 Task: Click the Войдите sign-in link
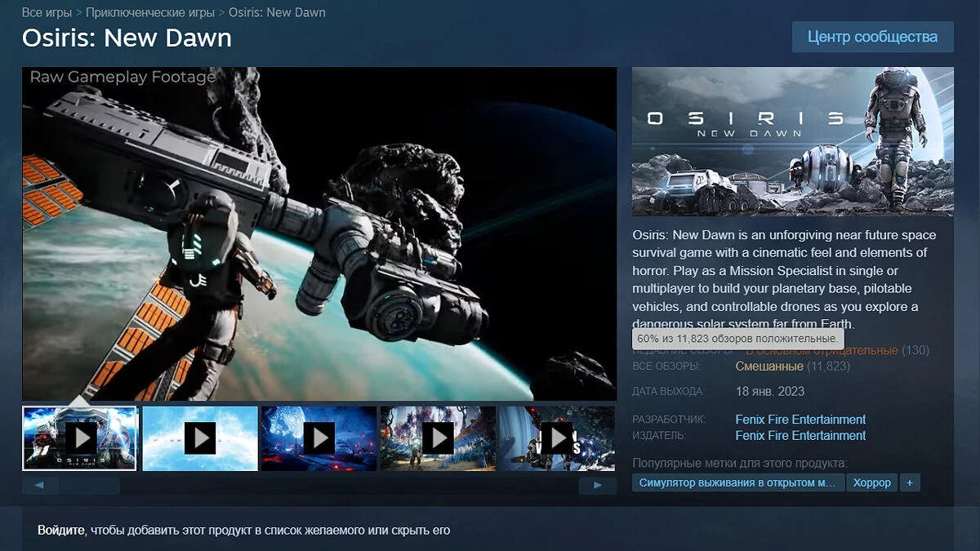click(x=61, y=530)
